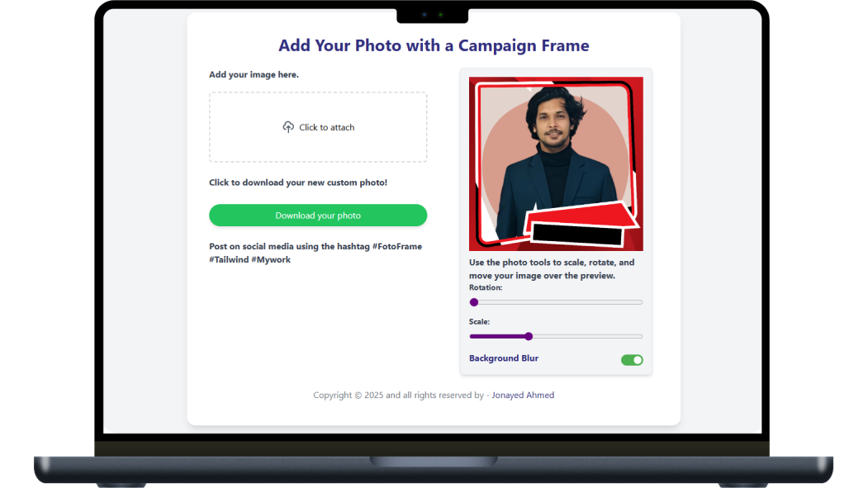Click the Background Blur label
Screen dimensions: 868x488
tap(504, 358)
